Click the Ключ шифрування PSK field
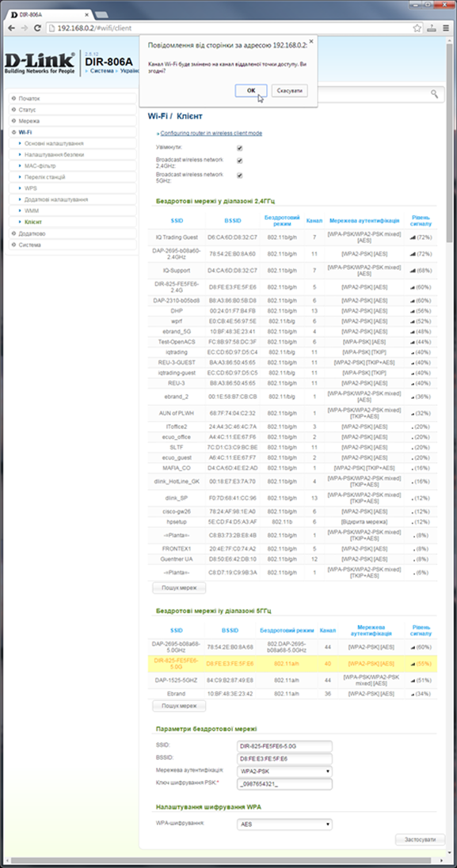 tap(284, 783)
